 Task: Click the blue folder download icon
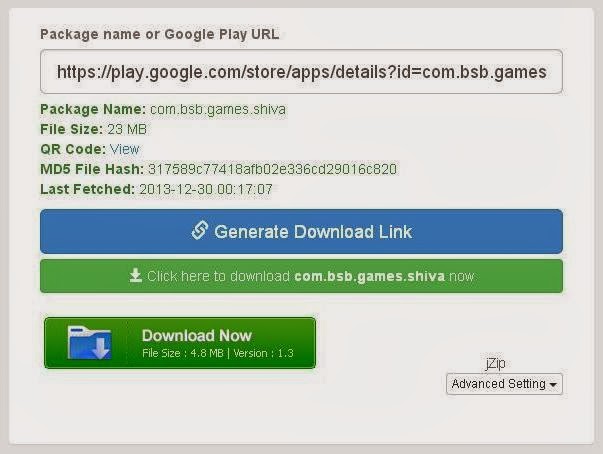pyautogui.click(x=90, y=343)
